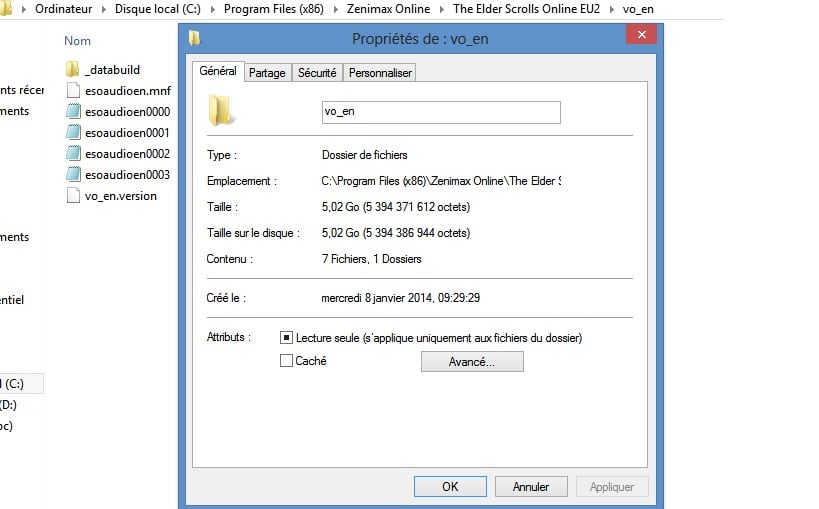This screenshot has width=819, height=509.
Task: Go to Zenimax Online breadcrumb
Action: tap(389, 9)
